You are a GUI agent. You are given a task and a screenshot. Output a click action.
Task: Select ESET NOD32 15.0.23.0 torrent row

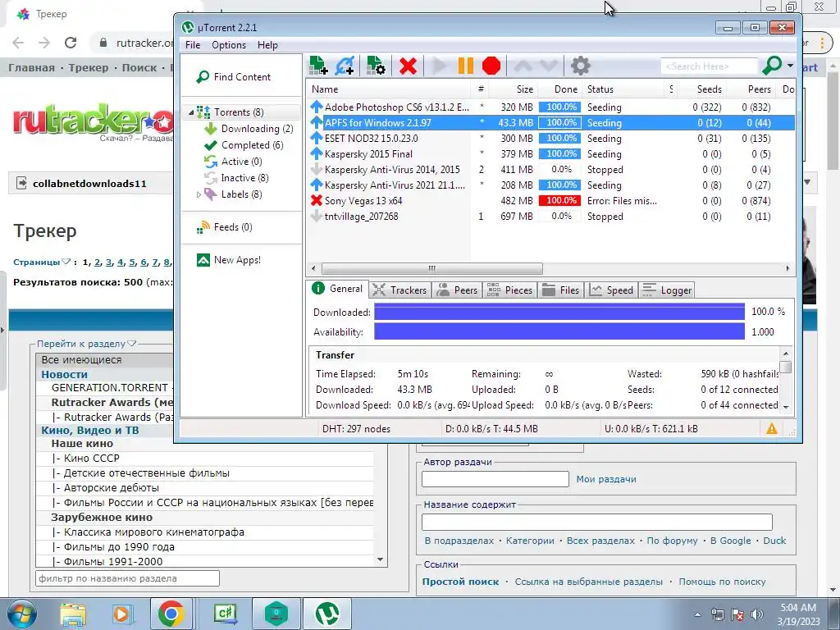tap(550, 138)
